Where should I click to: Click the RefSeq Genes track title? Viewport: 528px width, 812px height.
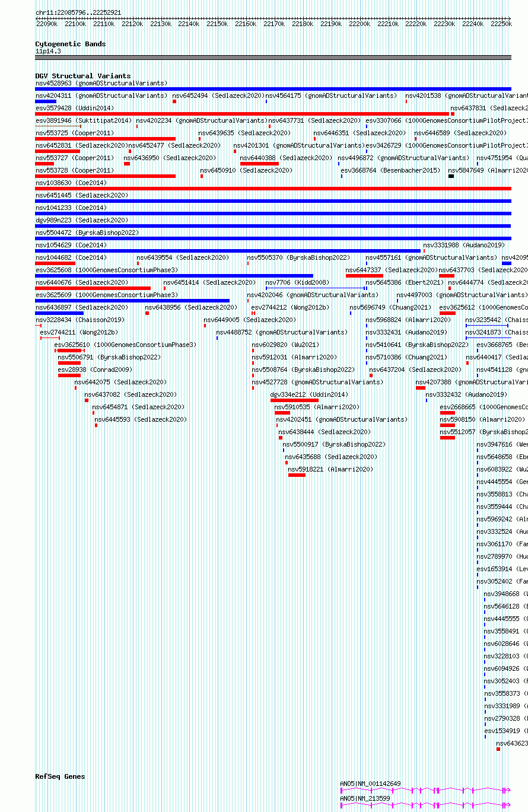click(x=60, y=776)
